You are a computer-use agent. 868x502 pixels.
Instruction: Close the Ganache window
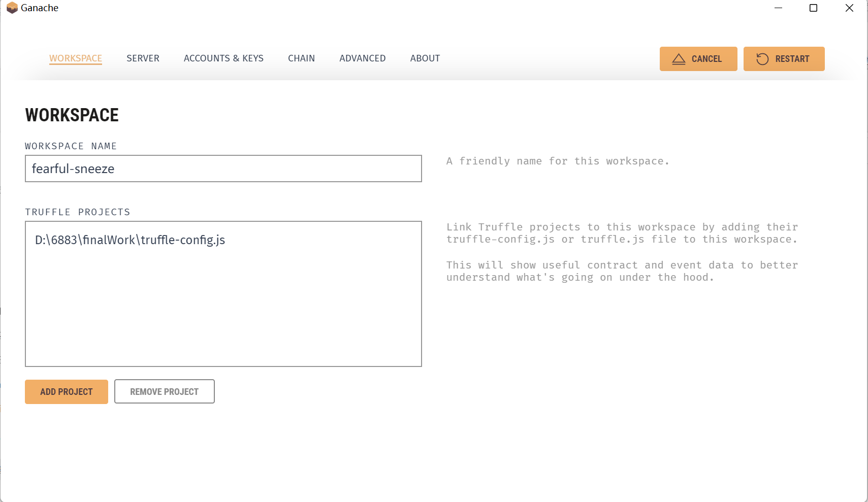click(849, 8)
